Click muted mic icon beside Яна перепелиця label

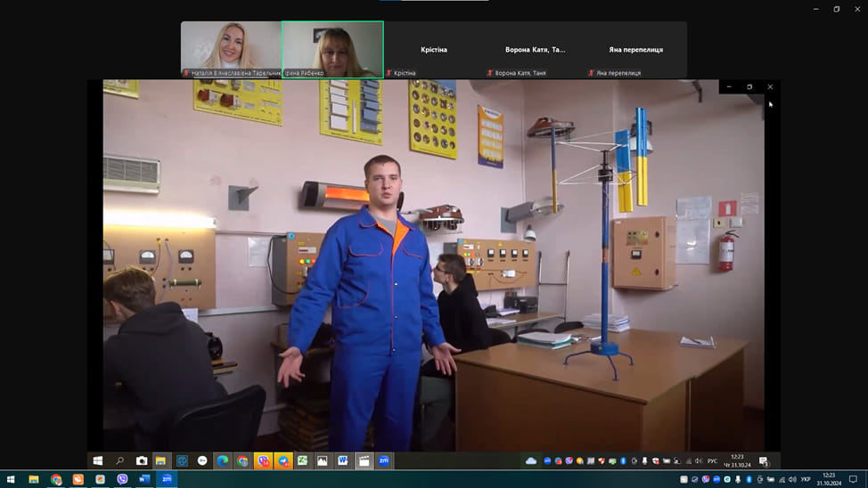(591, 73)
